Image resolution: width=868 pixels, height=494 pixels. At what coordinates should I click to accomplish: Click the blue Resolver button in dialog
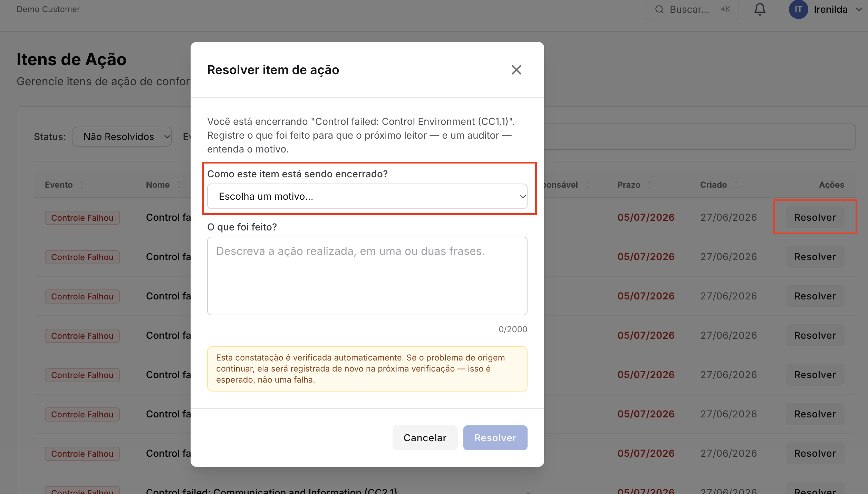pyautogui.click(x=495, y=437)
